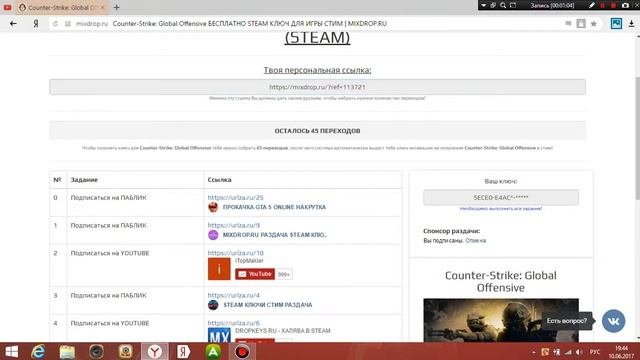Click the iTopMakler channel name

[x=249, y=261]
